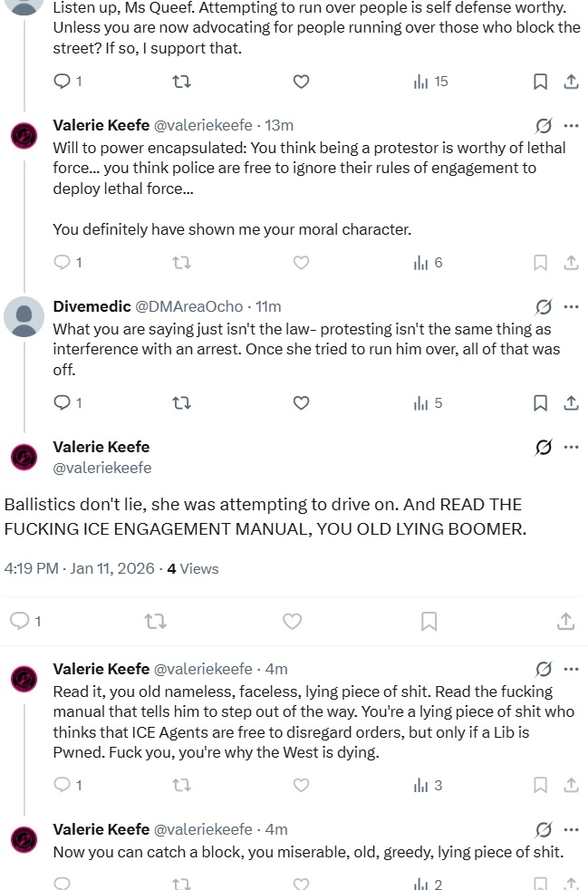588x890 pixels.
Task: Click Grok icon on 'catch a block' reply
Action: pyautogui.click(x=544, y=830)
